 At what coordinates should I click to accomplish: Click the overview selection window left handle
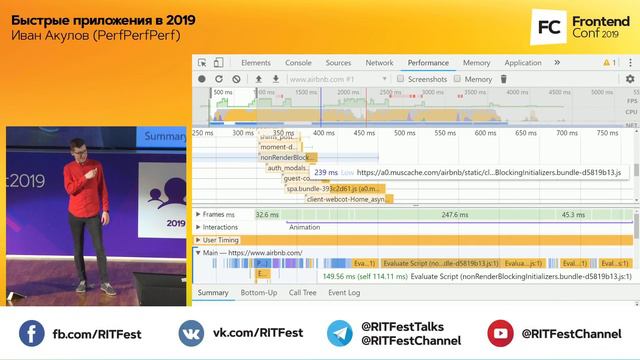pyautogui.click(x=211, y=93)
